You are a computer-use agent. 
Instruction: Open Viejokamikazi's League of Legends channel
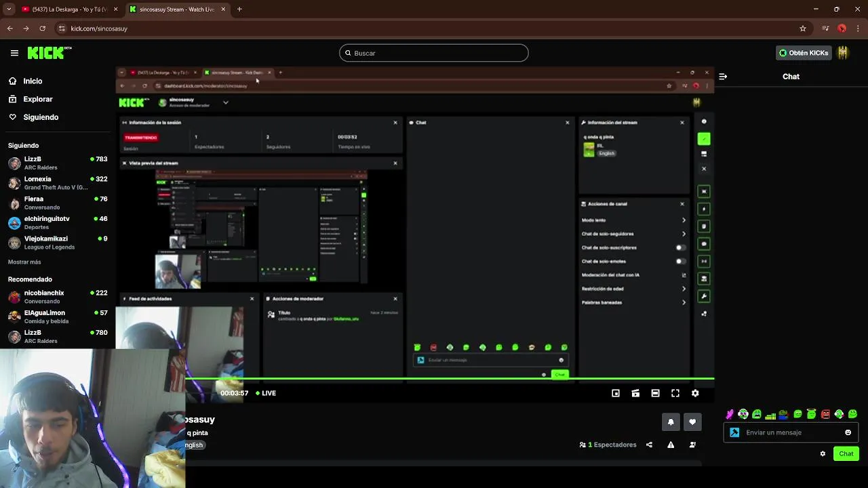pyautogui.click(x=58, y=243)
